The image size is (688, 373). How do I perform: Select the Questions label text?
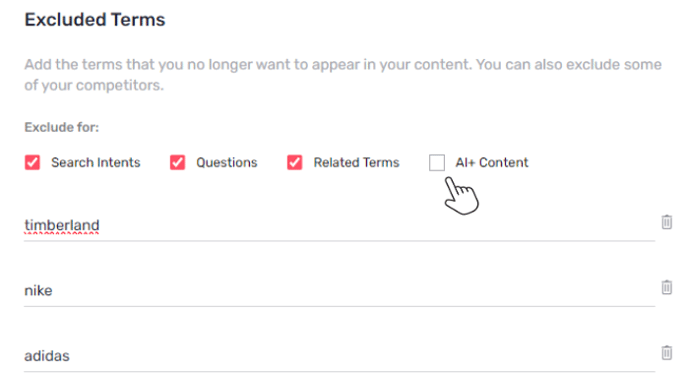click(226, 162)
